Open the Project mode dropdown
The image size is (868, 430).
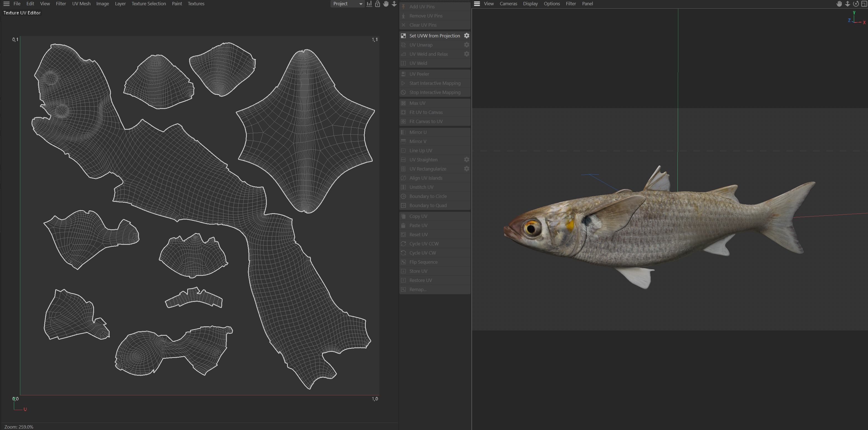point(347,4)
